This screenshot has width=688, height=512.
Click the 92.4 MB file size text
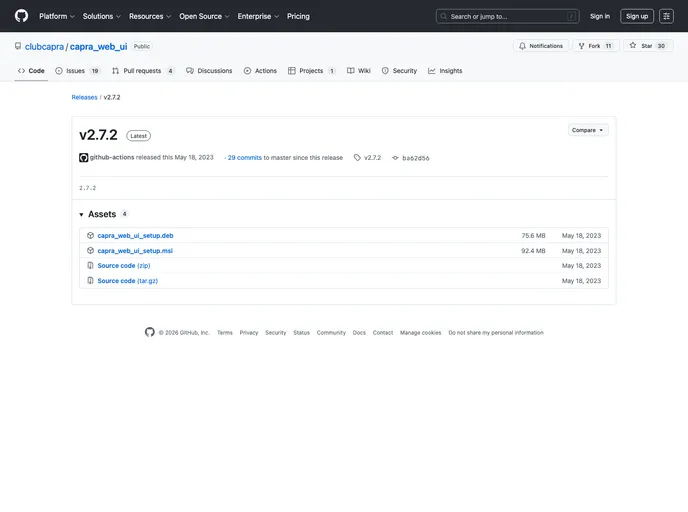pyautogui.click(x=533, y=251)
